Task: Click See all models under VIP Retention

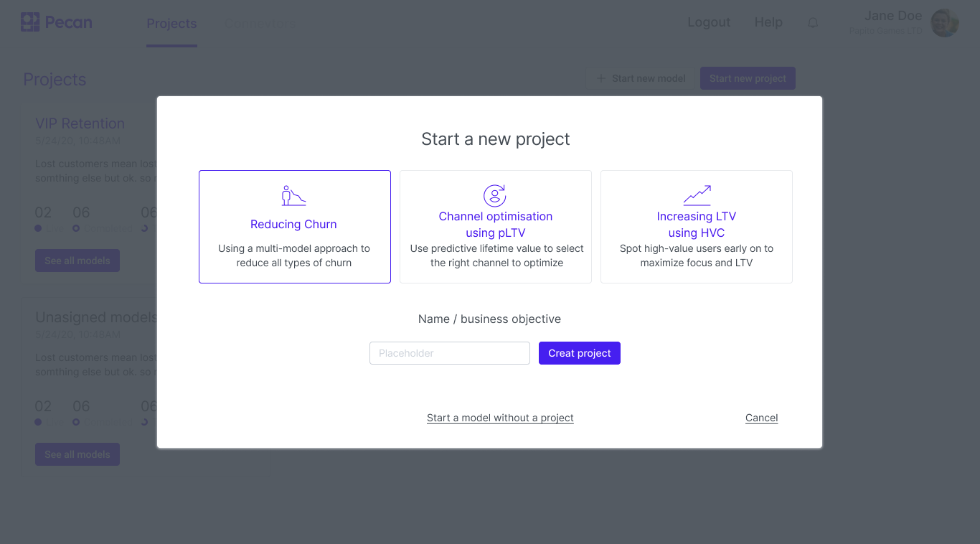Action: pyautogui.click(x=77, y=261)
